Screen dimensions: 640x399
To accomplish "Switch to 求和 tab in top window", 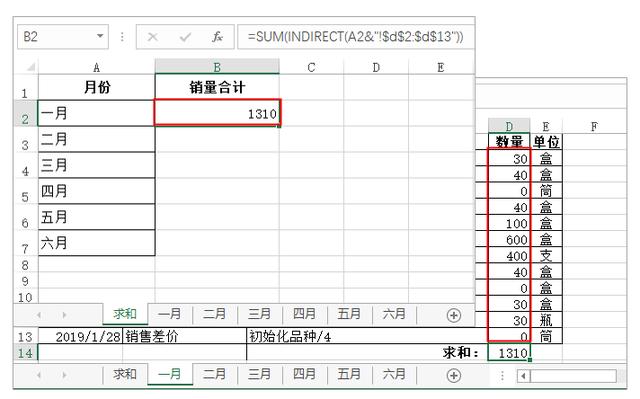I will (125, 314).
